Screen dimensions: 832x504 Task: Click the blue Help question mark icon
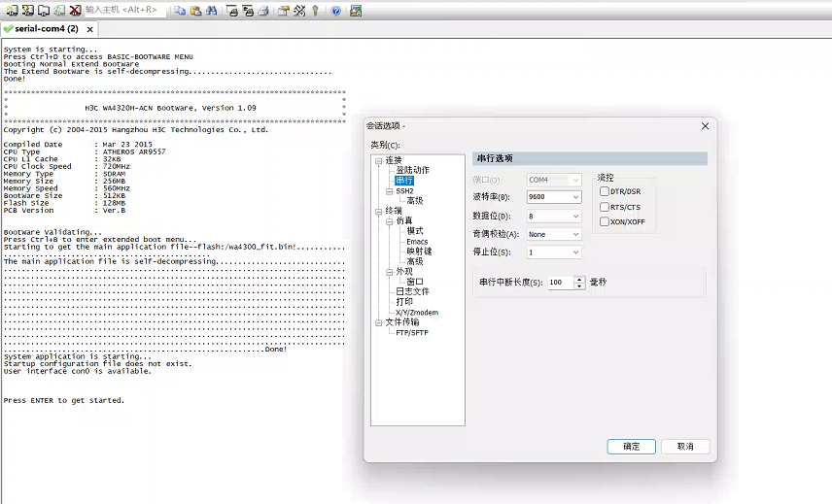pos(335,11)
